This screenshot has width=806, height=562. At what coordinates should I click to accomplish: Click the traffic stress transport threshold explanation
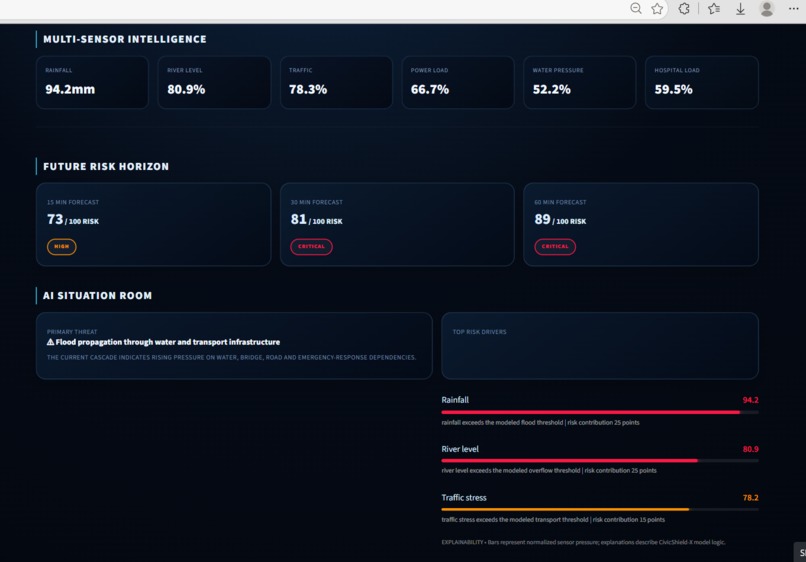tap(553, 520)
